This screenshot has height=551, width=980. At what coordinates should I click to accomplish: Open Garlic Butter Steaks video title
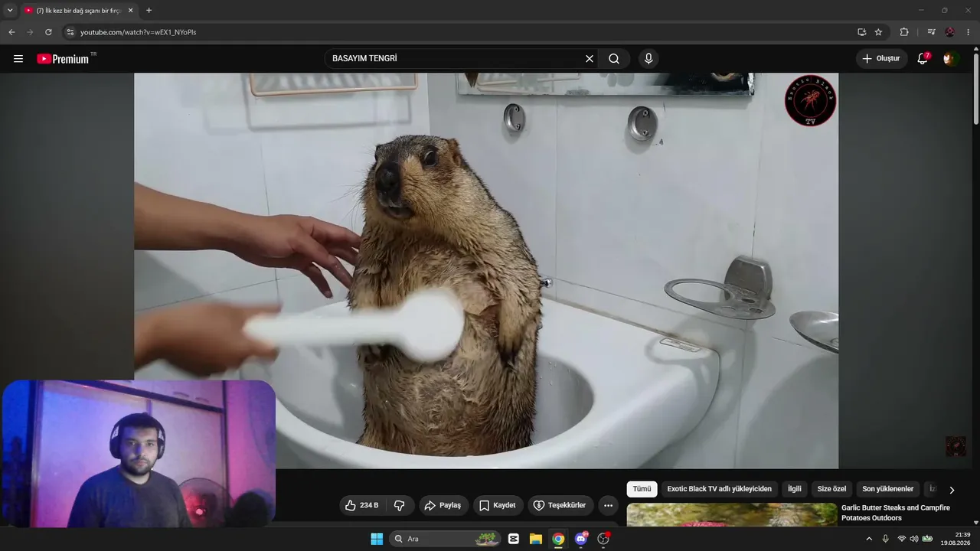coord(896,513)
